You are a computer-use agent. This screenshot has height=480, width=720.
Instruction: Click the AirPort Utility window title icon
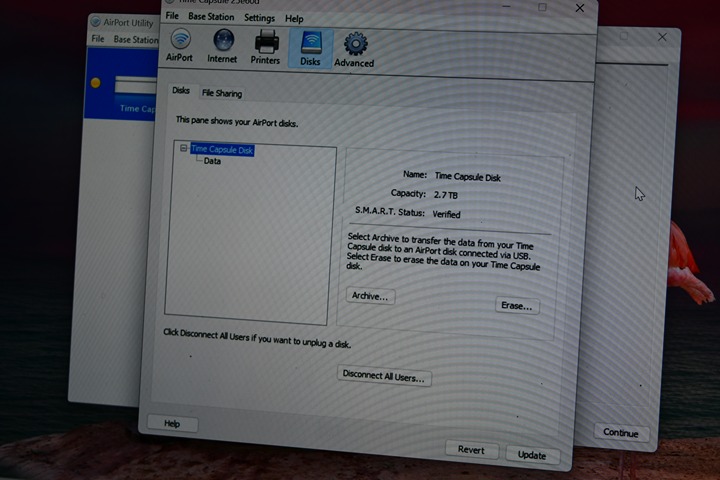96,22
